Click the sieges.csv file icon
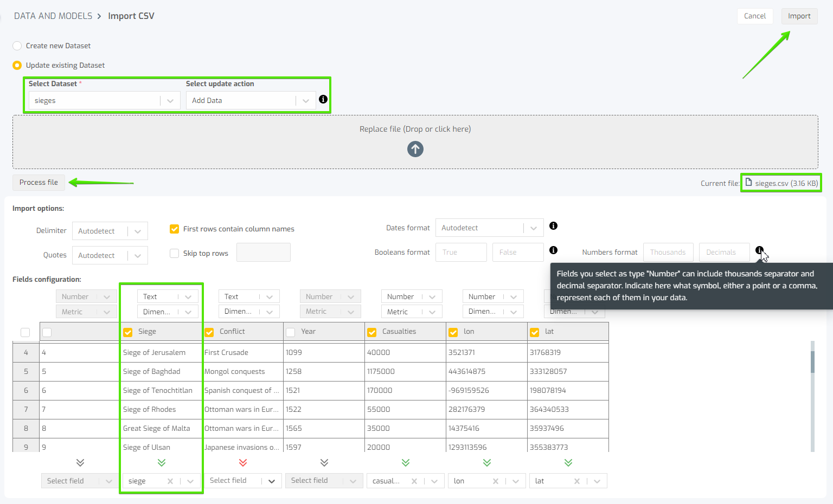 [x=748, y=183]
